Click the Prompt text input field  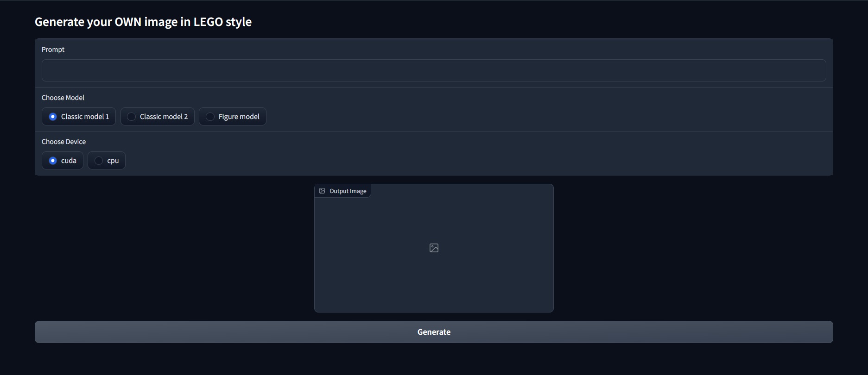434,70
